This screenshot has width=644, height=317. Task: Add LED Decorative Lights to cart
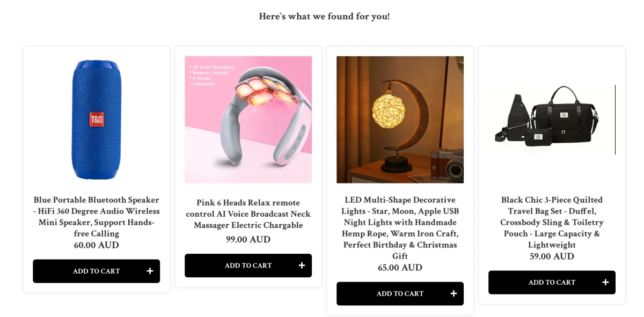(x=400, y=294)
